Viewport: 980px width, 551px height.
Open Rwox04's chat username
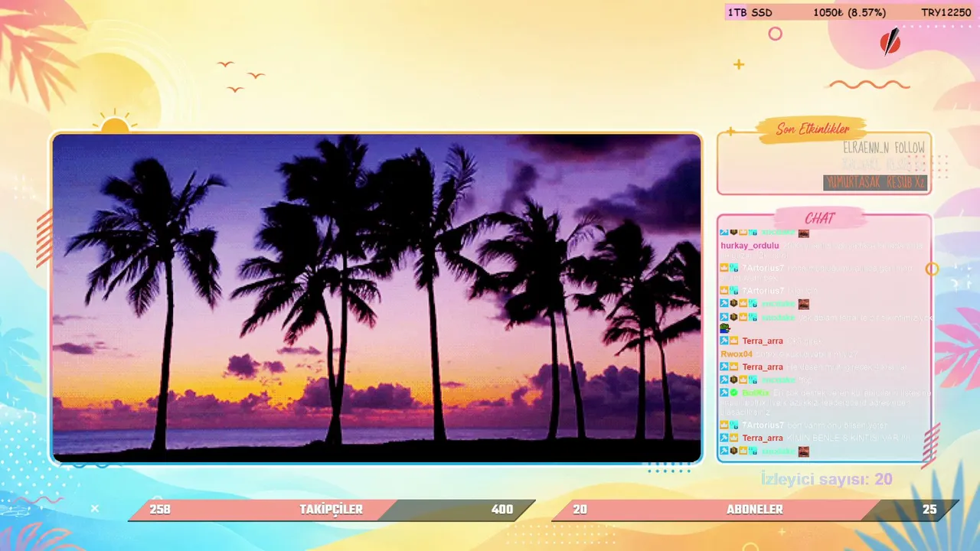tap(737, 354)
